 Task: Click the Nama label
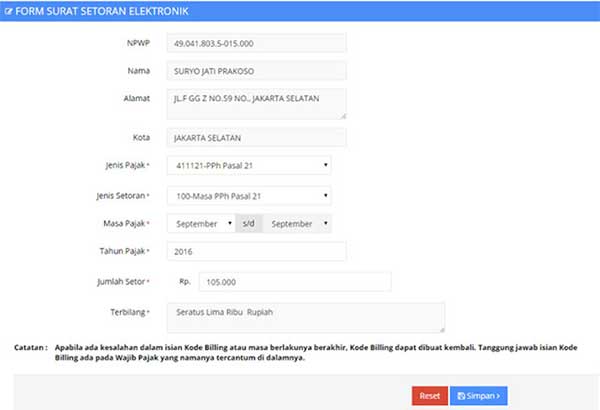(x=139, y=70)
